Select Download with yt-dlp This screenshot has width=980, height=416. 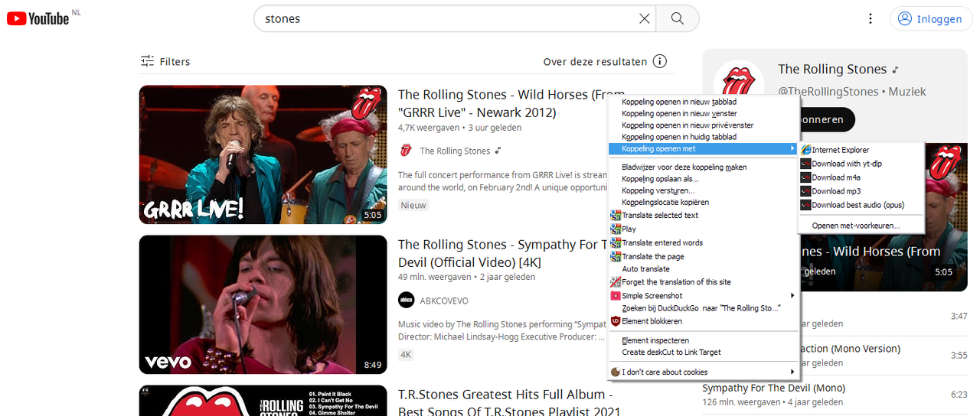click(x=861, y=164)
